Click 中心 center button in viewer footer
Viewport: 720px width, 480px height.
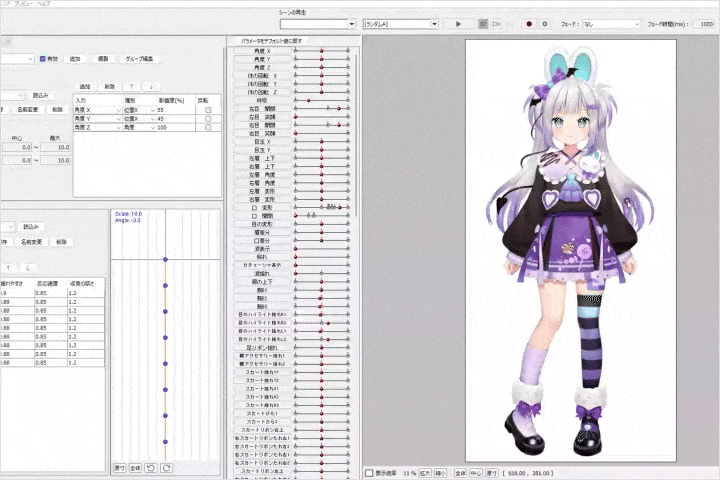click(x=476, y=473)
